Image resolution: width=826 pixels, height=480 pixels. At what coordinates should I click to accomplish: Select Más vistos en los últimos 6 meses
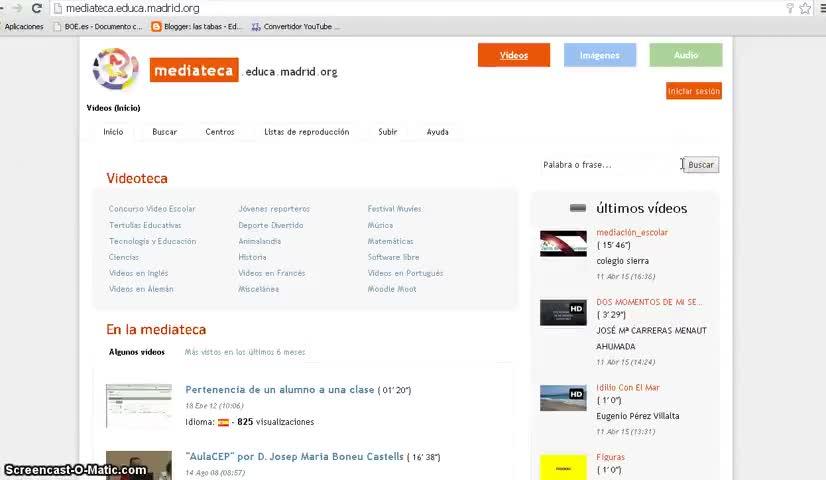244,352
